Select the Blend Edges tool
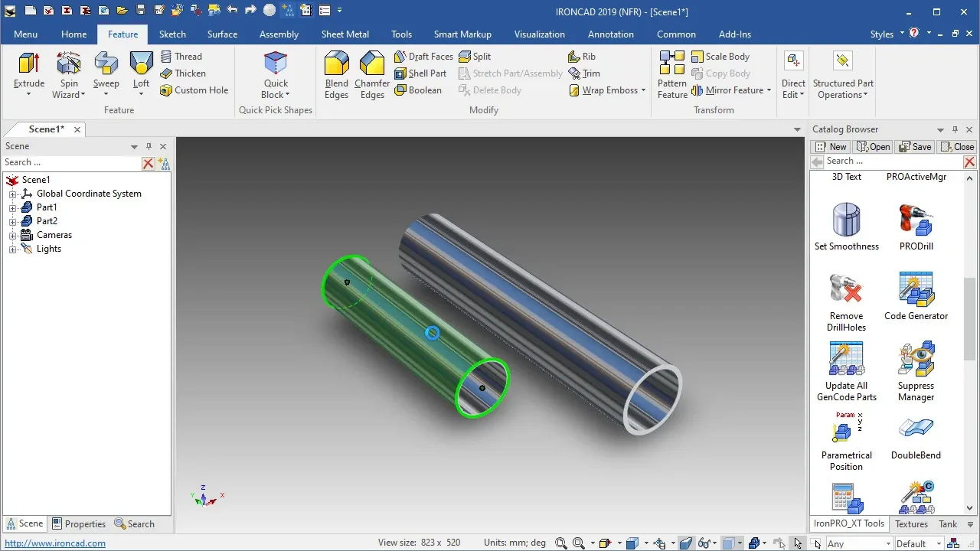The image size is (980, 551). pyautogui.click(x=337, y=74)
